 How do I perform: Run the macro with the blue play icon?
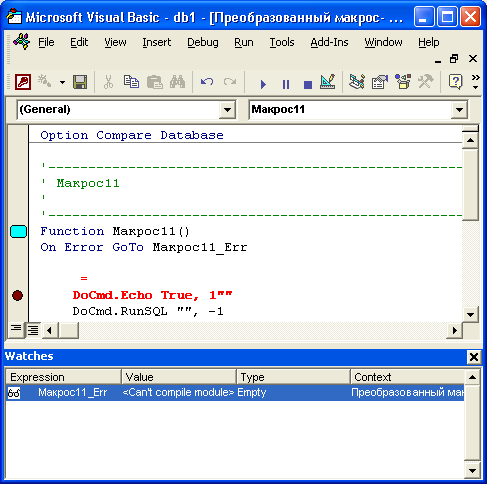click(x=263, y=84)
